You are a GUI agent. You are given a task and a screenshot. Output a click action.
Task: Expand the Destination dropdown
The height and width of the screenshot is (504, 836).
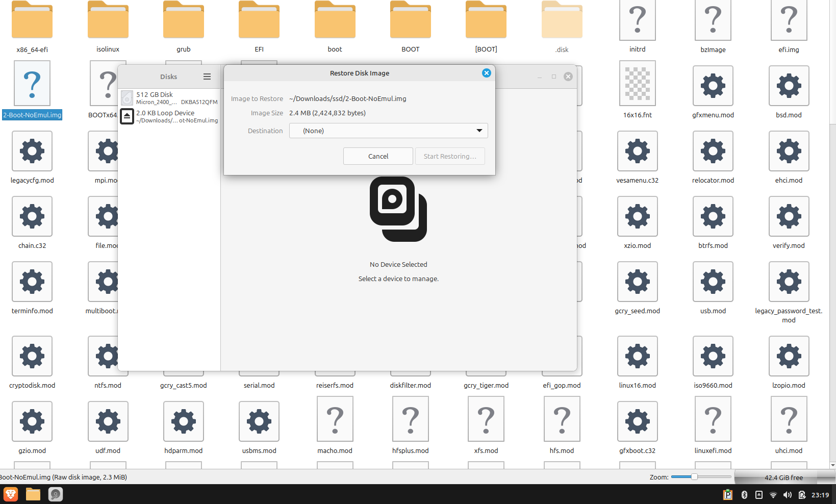click(x=388, y=131)
